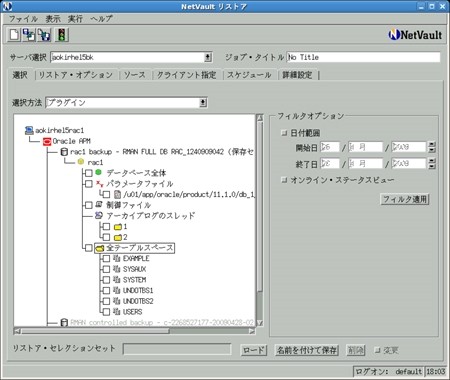This screenshot has width=450, height=380.
Task: Click the NetVault logo
Action: [x=415, y=35]
